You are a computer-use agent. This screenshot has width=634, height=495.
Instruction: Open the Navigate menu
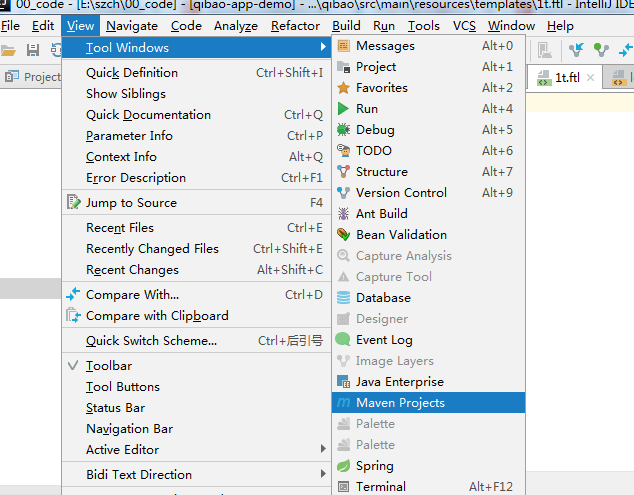(x=132, y=26)
